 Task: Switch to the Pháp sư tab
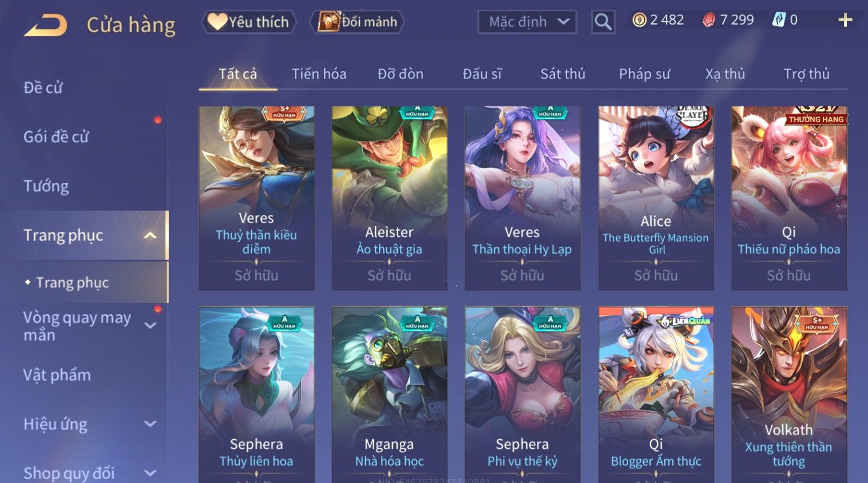(644, 74)
